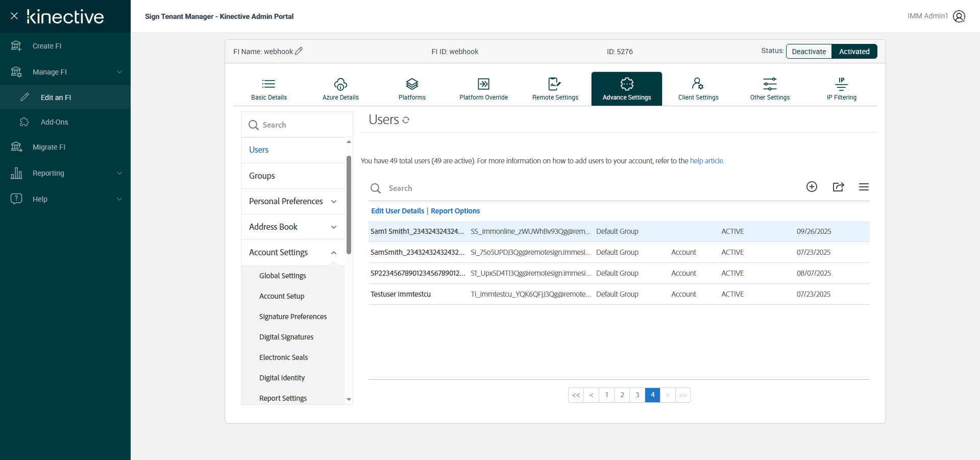Open the IMM Admin1 profile icon
This screenshot has height=460, width=980.
coord(959,16)
